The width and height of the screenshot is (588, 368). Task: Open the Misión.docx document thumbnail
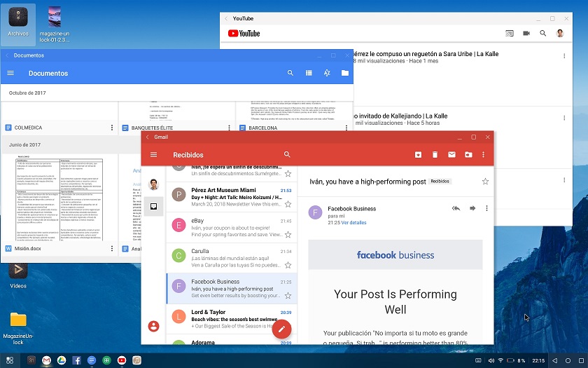pos(59,198)
